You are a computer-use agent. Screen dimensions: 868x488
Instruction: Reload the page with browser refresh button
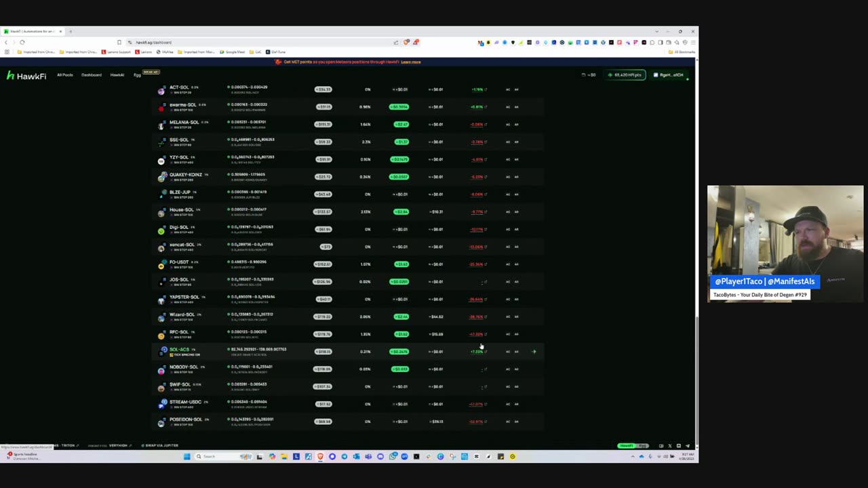22,42
